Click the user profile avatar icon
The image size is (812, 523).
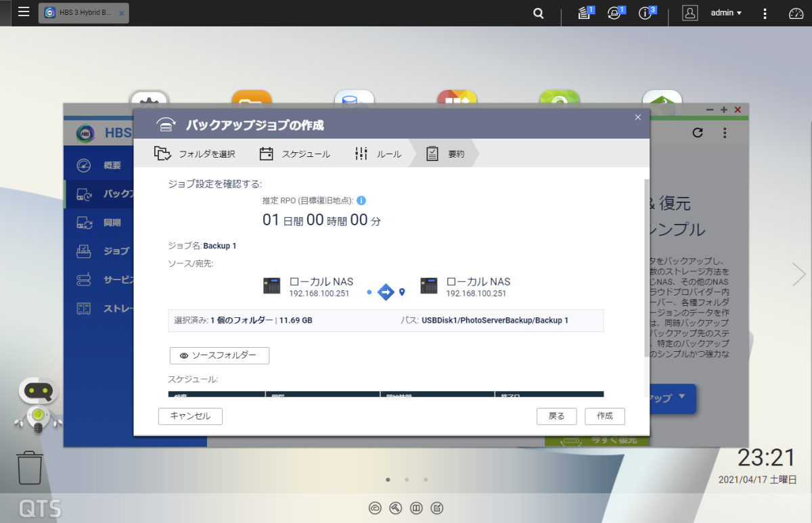pos(690,13)
